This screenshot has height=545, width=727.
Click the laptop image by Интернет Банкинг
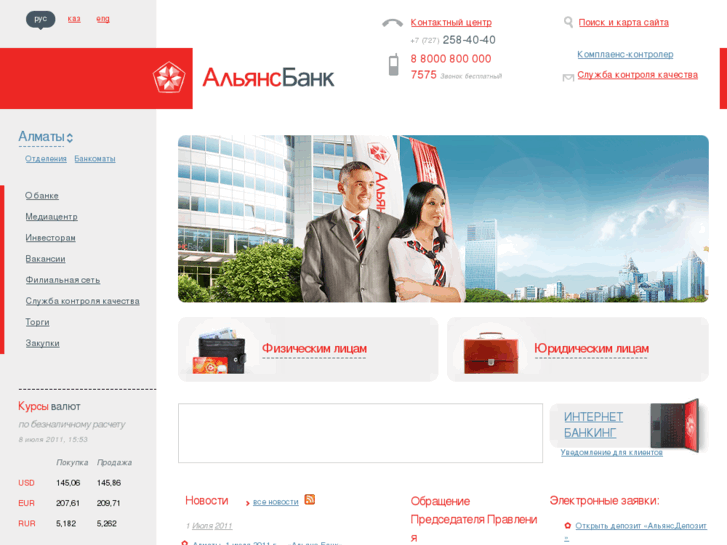click(x=675, y=425)
